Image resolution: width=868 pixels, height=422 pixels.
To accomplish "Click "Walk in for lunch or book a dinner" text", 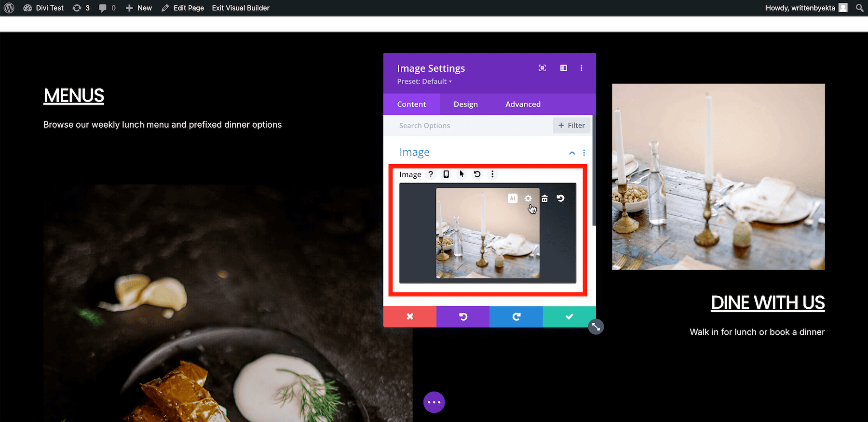I will (757, 332).
